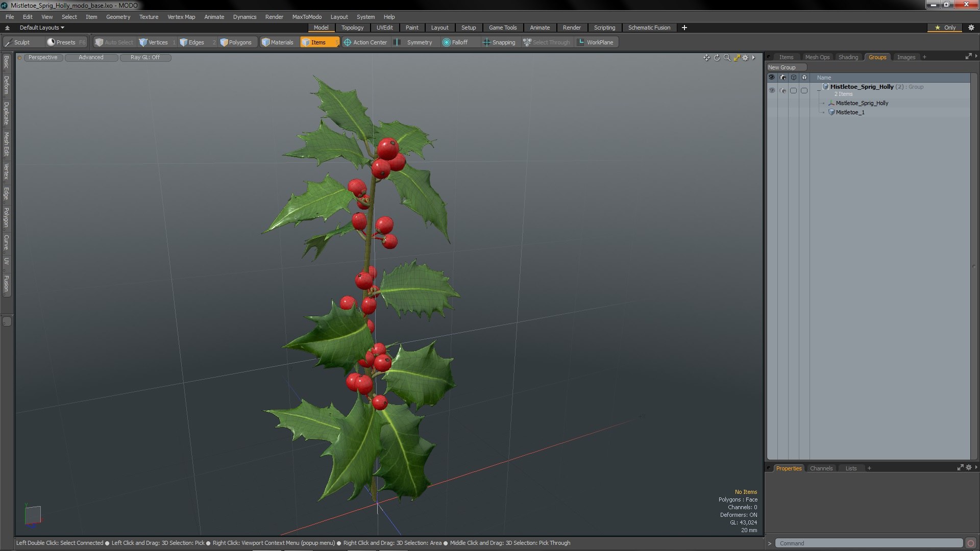Click the record button beside Command field
Viewport: 980px width, 551px height.
click(971, 543)
